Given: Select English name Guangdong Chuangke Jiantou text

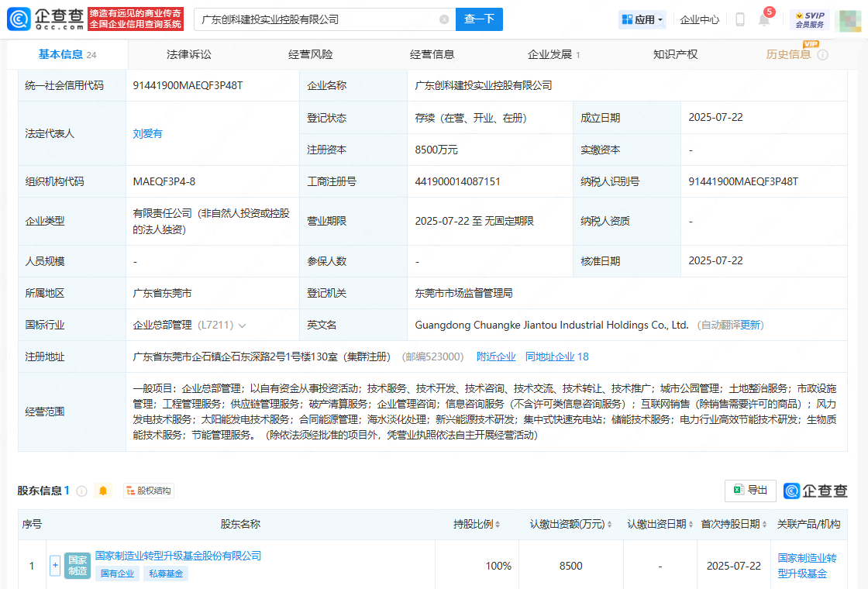Looking at the screenshot, I should coord(552,325).
